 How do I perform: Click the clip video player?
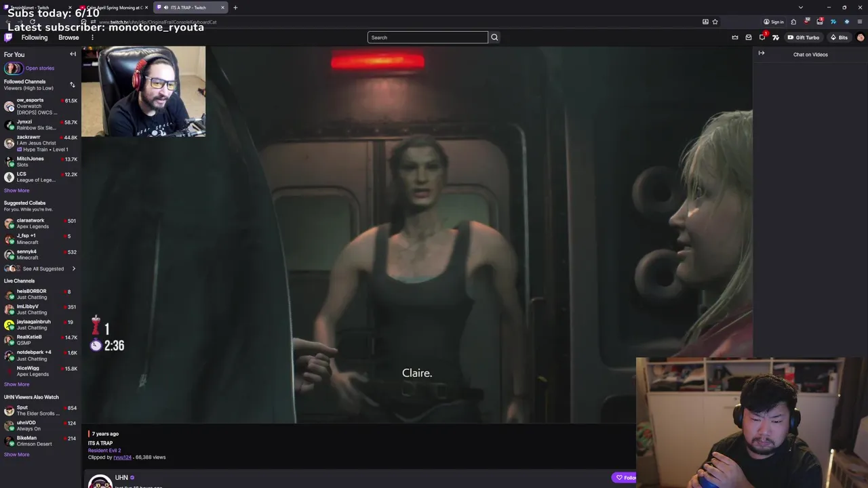pos(417,235)
